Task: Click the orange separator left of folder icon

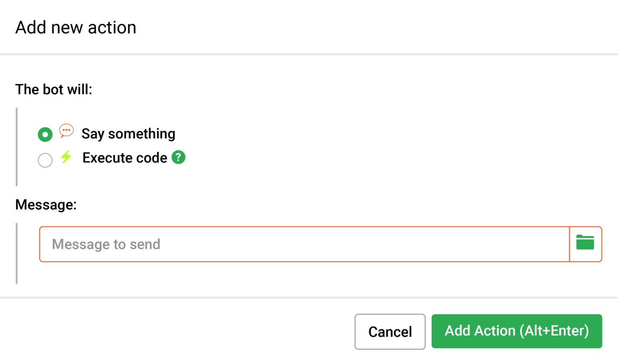Action: [570, 244]
